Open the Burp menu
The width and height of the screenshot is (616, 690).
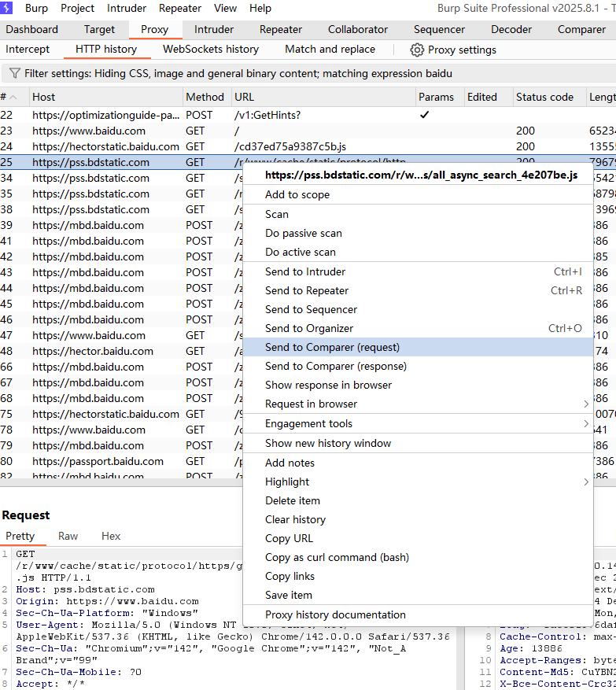coord(36,9)
